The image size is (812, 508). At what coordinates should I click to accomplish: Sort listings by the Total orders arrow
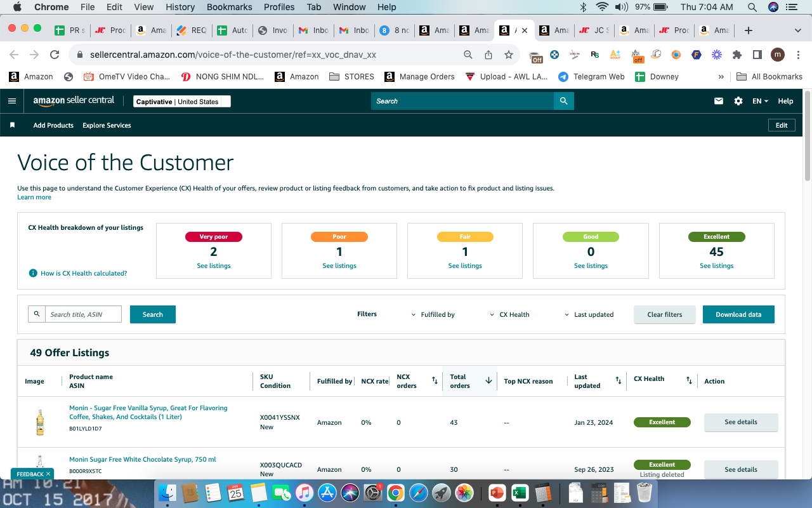[x=488, y=380]
